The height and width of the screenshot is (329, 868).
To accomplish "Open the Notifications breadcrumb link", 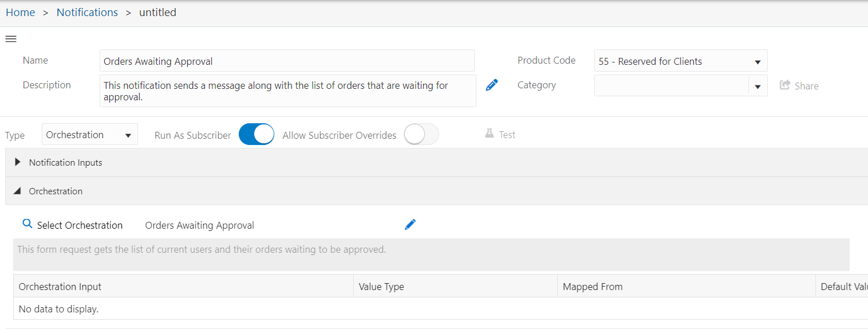I will coord(87,12).
